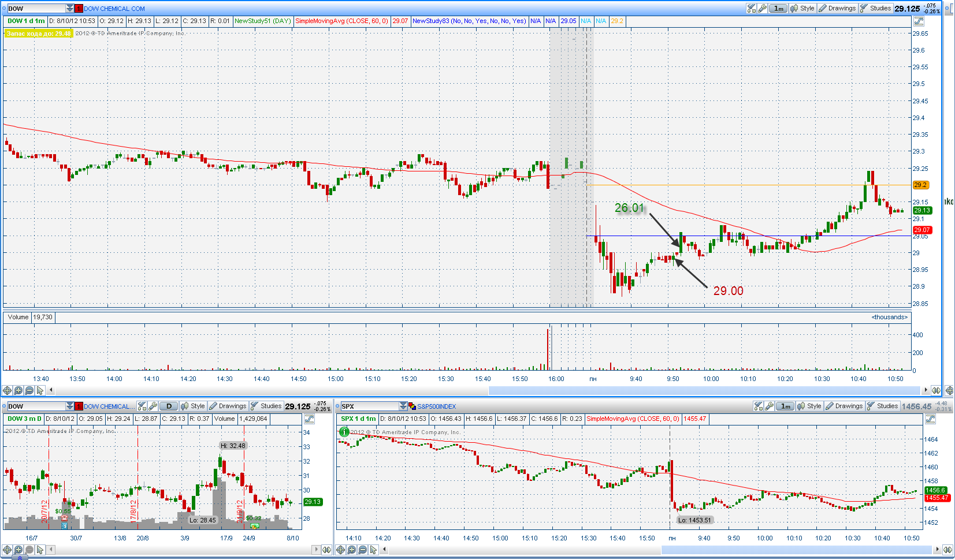Click the S&P500INDEX name link
955x560 pixels.
(437, 406)
